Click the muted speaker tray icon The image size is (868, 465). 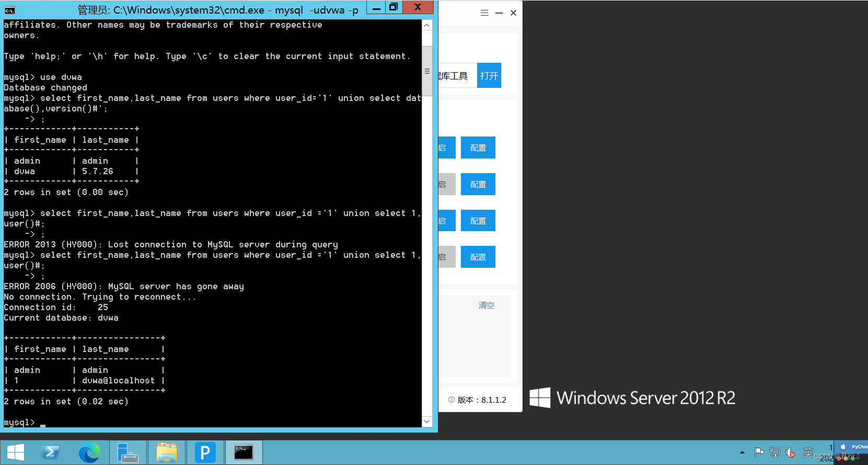[791, 452]
